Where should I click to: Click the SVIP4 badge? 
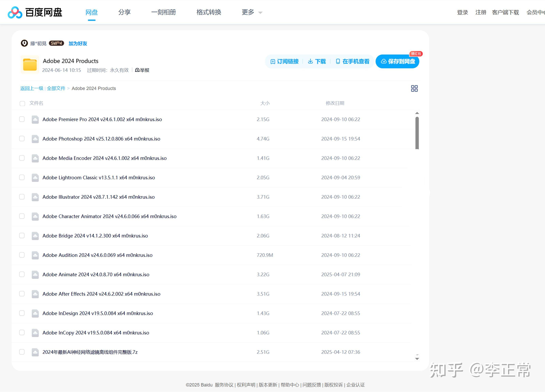[57, 43]
